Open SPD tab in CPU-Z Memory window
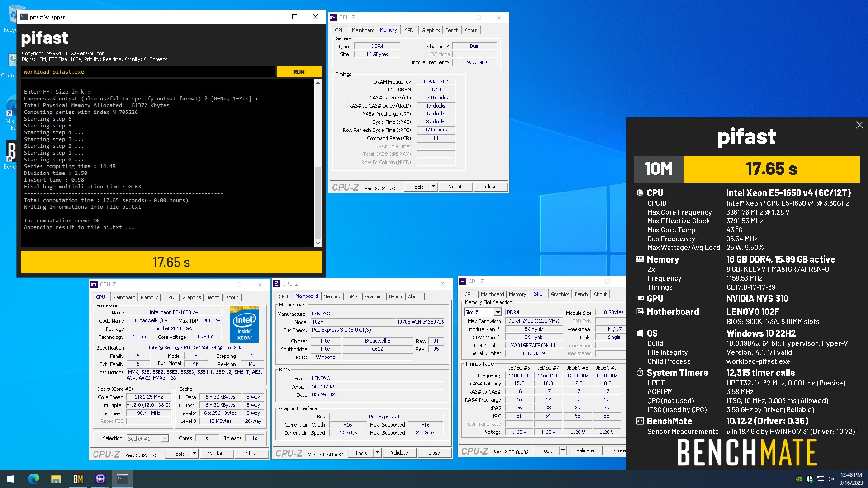 [x=409, y=30]
